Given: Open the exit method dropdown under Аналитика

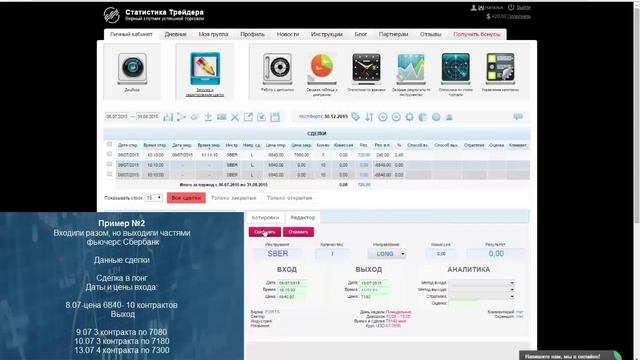Looking at the screenshot, I should pos(481,289).
